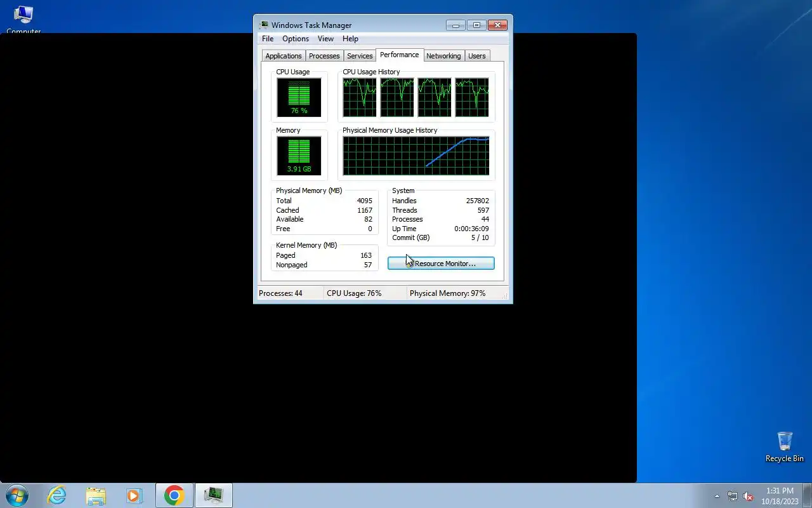Click status bar Physical Memory: 97%
The width and height of the screenshot is (812, 508).
(448, 293)
